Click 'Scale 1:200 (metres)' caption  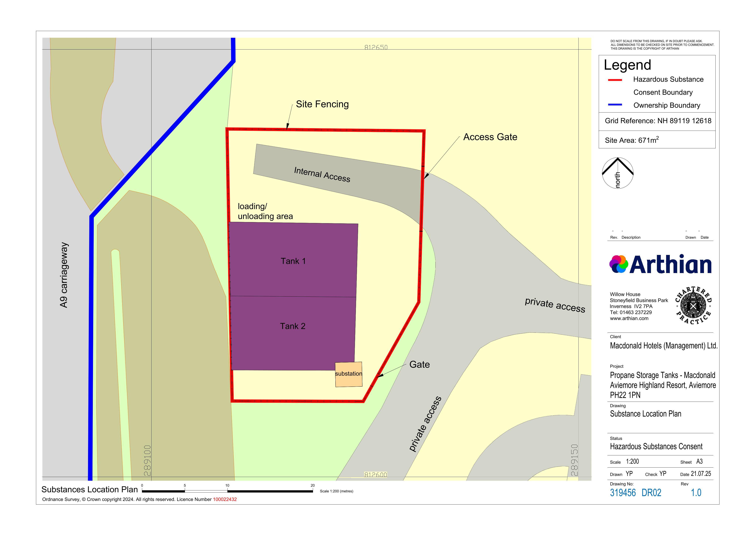[336, 491]
